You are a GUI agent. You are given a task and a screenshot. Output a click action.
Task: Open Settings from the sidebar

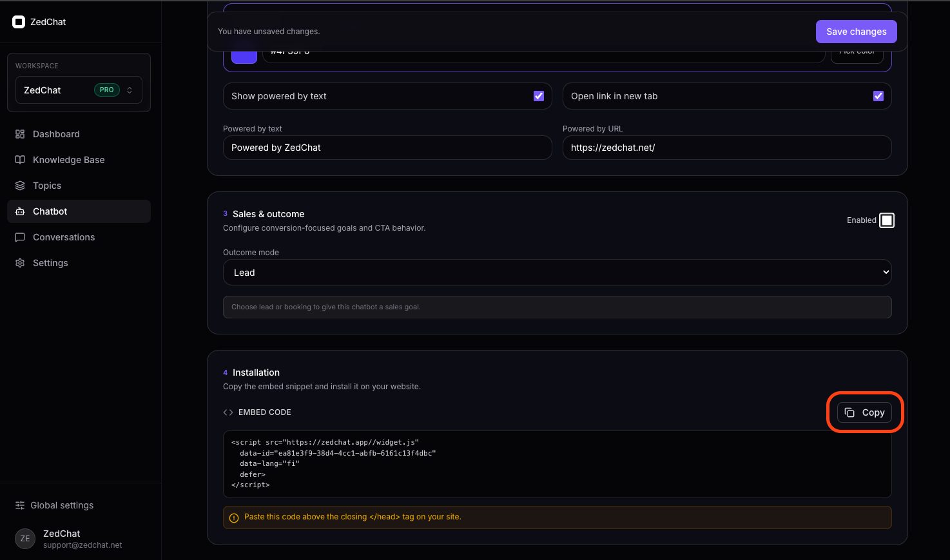50,263
